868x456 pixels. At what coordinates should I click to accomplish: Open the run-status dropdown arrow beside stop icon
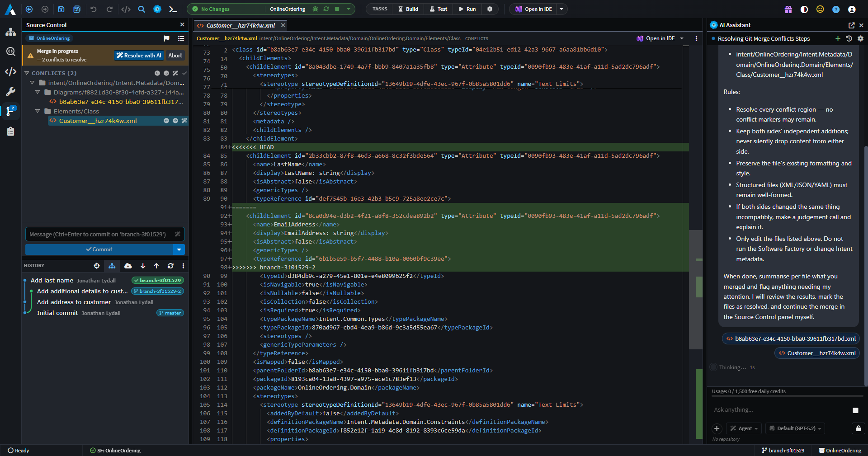pyautogui.click(x=349, y=9)
